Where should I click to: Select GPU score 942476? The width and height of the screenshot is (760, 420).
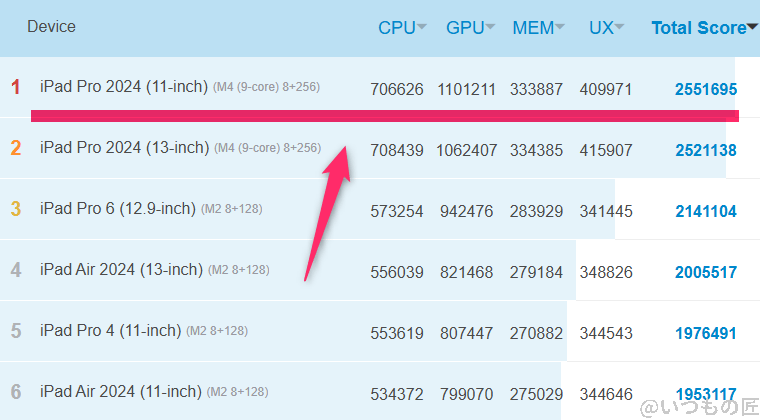(466, 211)
